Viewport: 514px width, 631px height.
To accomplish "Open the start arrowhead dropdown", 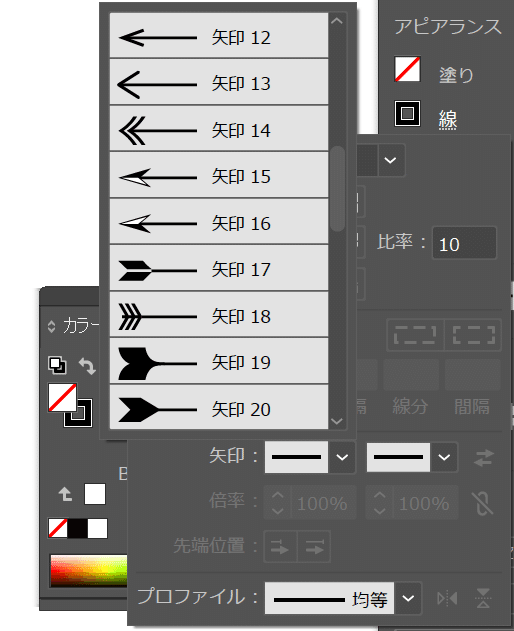I will point(342,457).
